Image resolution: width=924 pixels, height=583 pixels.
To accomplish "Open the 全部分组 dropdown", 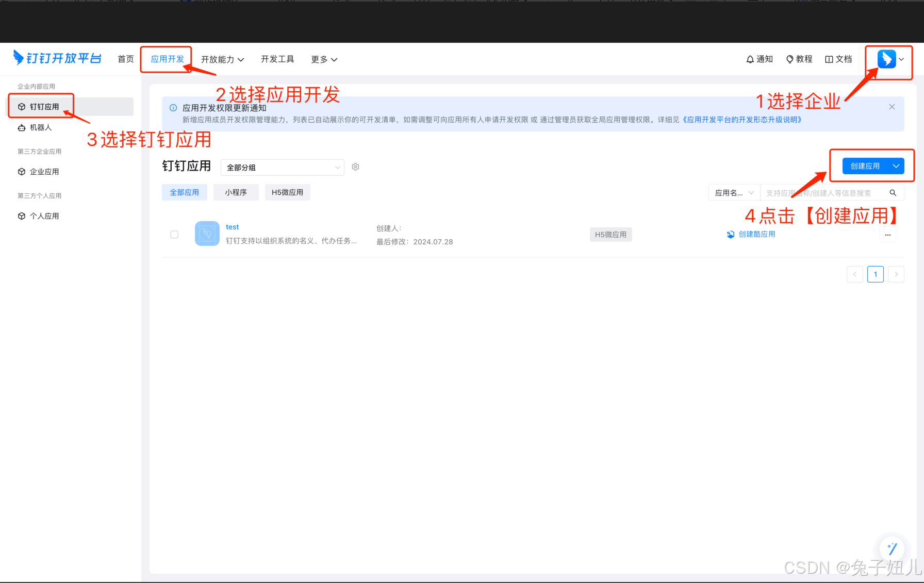I will (x=282, y=167).
